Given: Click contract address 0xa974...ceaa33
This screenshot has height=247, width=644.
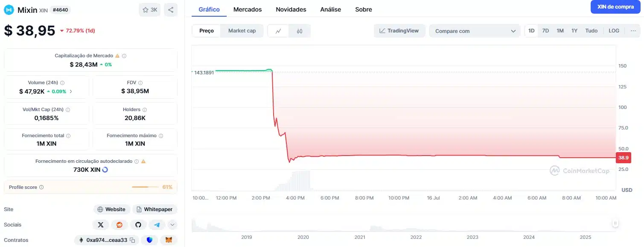Looking at the screenshot, I should 107,240.
